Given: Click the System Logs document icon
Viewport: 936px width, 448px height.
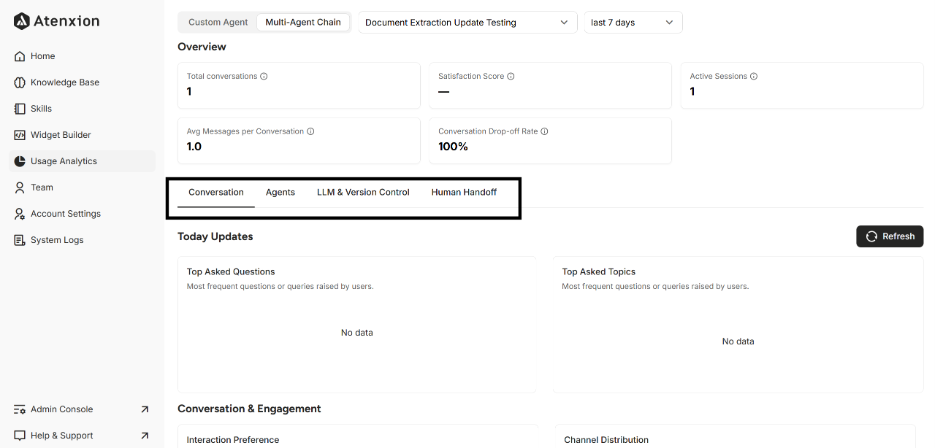Looking at the screenshot, I should (x=19, y=240).
